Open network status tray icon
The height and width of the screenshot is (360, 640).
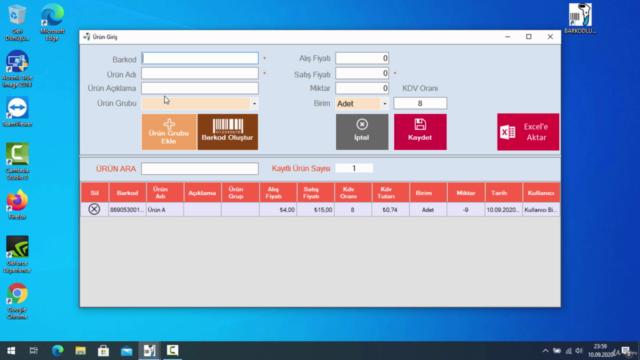568,351
